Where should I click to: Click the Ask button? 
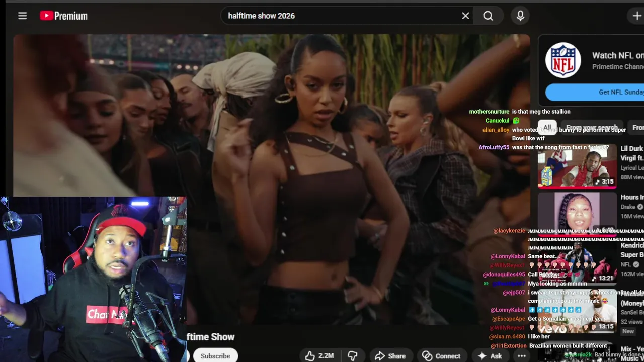tap(490, 356)
